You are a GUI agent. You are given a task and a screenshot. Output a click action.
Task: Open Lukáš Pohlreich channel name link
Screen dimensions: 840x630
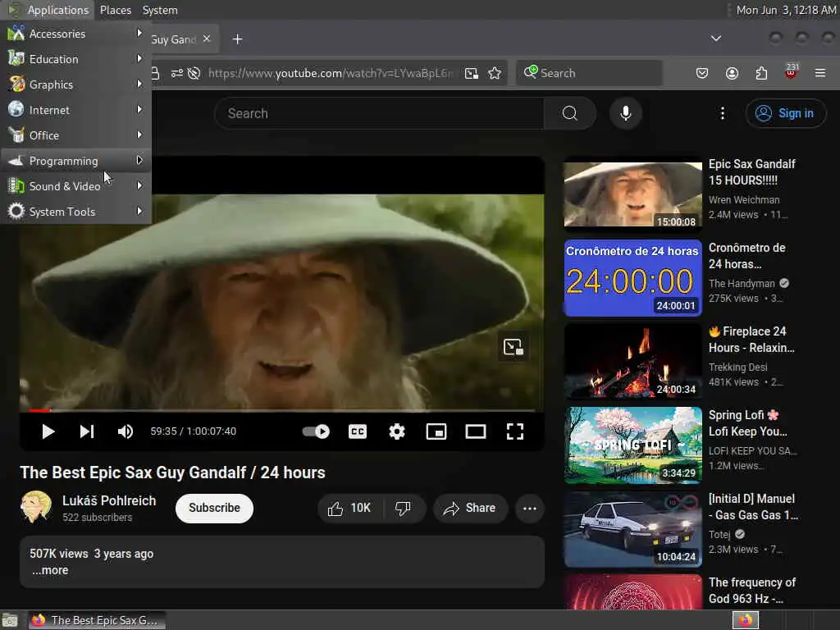[109, 501]
